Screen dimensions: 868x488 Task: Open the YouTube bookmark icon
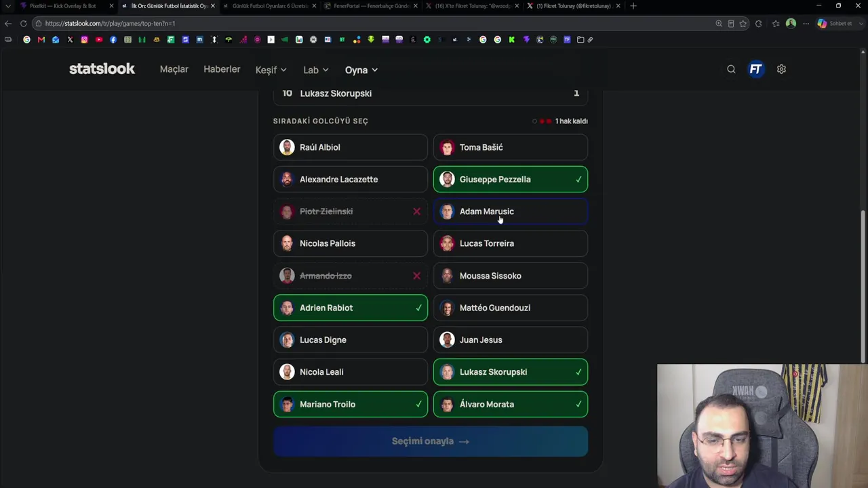point(98,39)
